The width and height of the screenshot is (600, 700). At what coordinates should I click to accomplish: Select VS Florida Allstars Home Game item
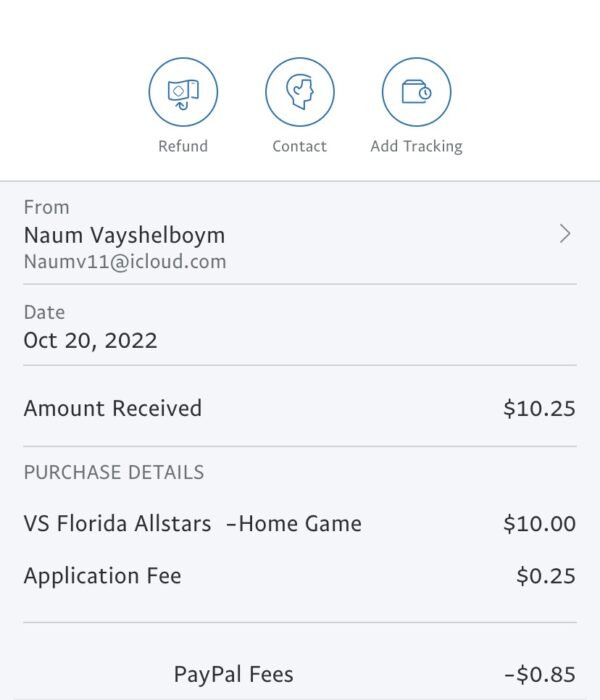click(192, 523)
